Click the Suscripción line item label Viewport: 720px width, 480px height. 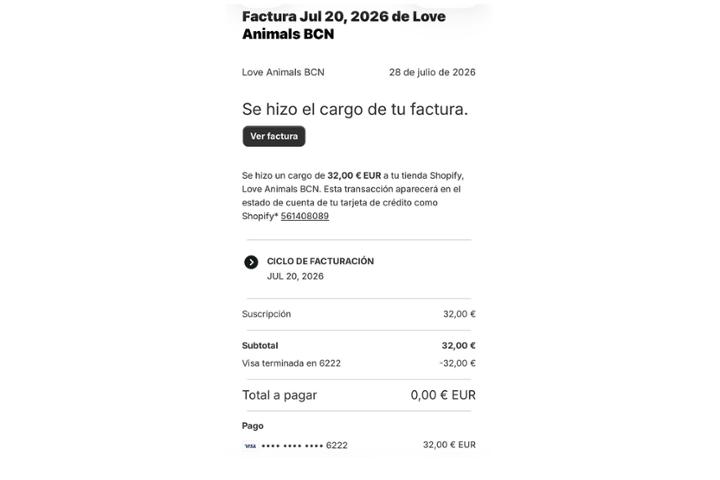point(266,314)
